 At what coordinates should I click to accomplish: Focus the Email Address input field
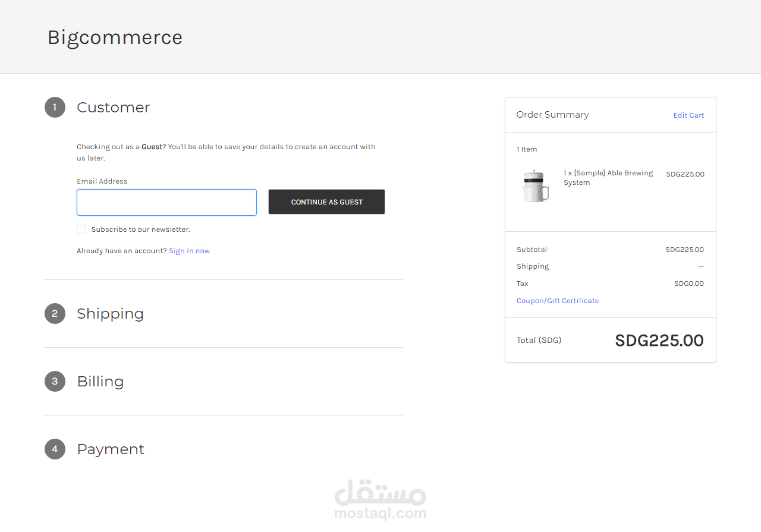(166, 203)
